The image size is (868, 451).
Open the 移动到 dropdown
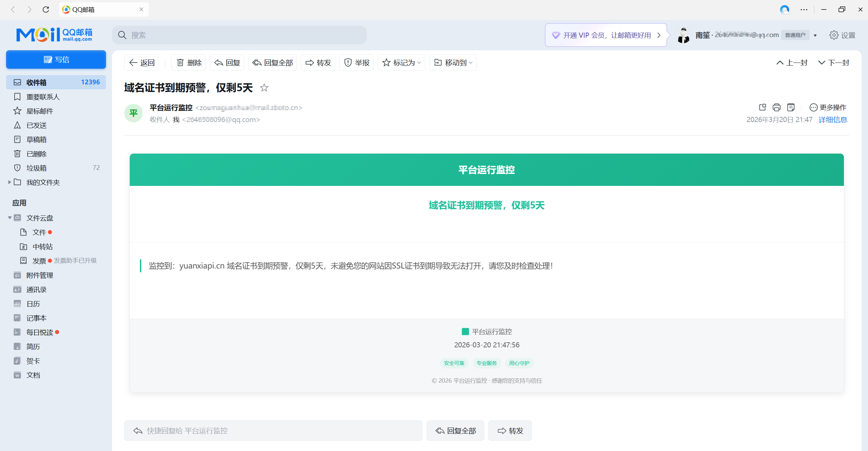(x=453, y=63)
